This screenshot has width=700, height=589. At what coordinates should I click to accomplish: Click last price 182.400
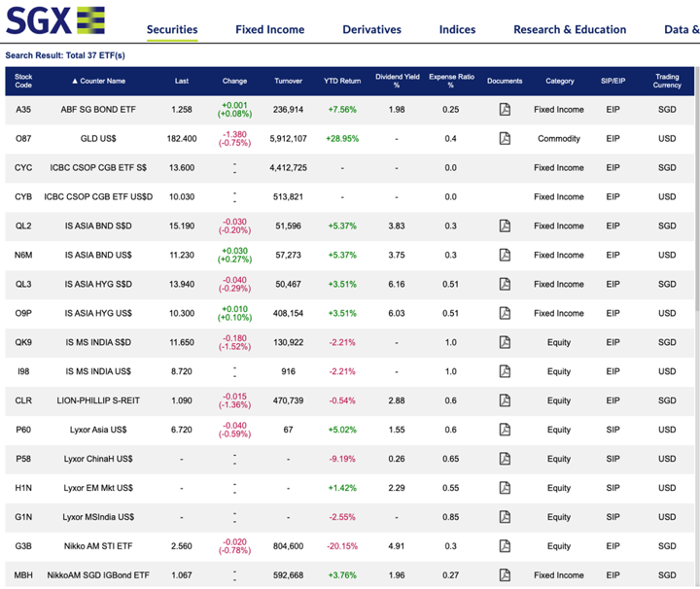coord(182,138)
